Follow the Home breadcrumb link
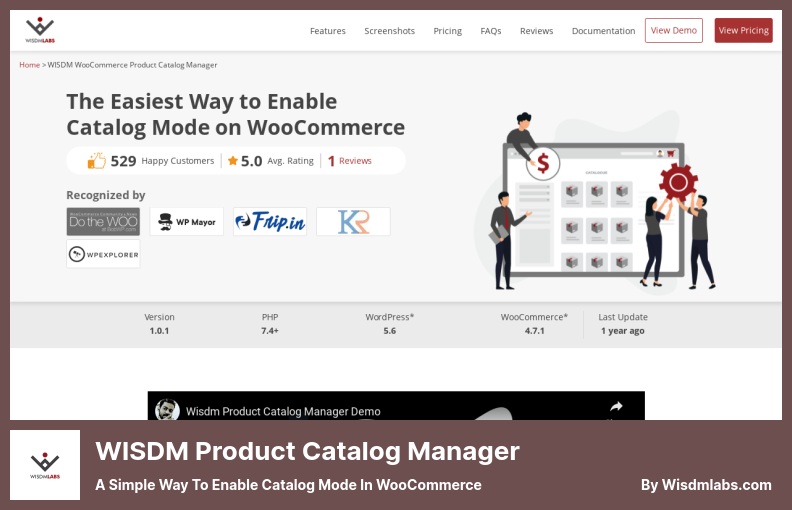The image size is (792, 510). click(x=29, y=65)
